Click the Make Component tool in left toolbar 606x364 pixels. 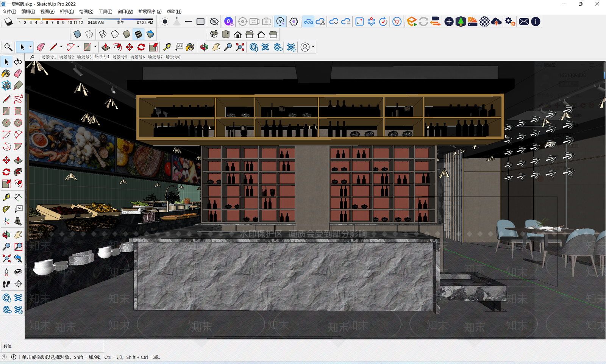(x=6, y=85)
